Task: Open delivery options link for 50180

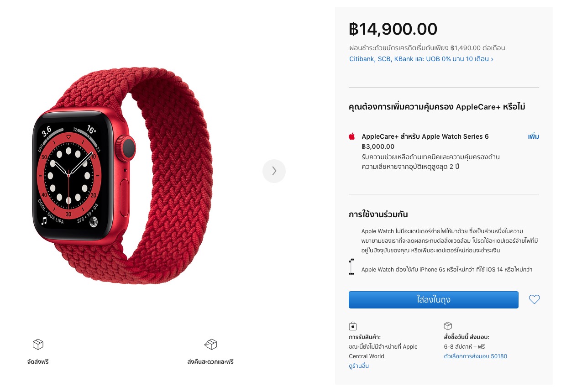Action: (x=475, y=356)
